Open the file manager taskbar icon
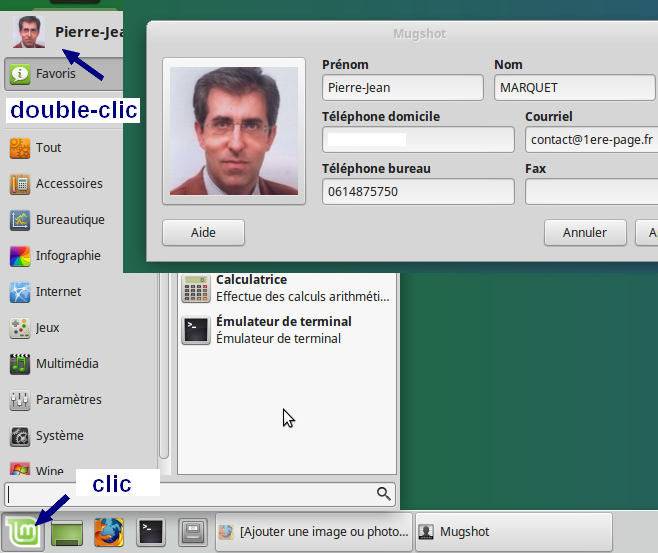 pos(194,532)
